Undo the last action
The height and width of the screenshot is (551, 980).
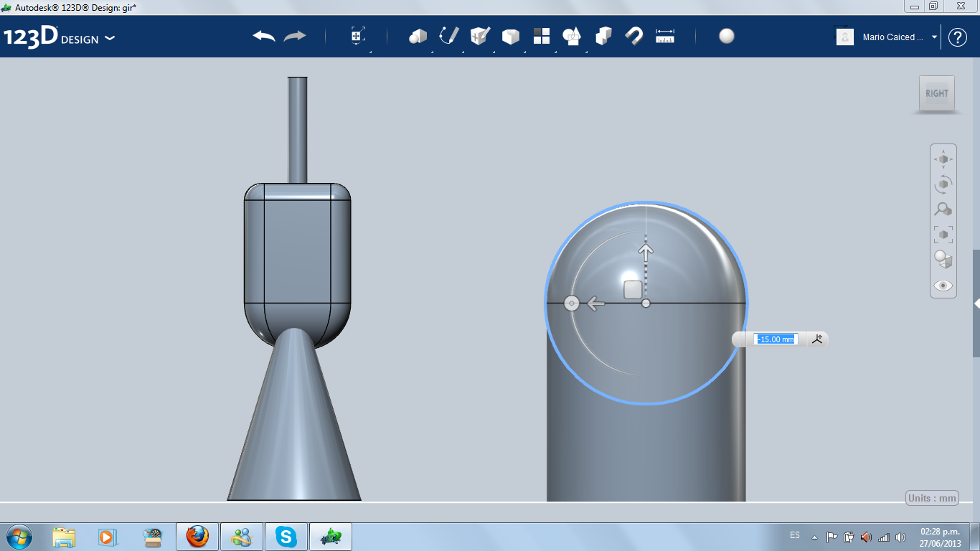tap(264, 36)
